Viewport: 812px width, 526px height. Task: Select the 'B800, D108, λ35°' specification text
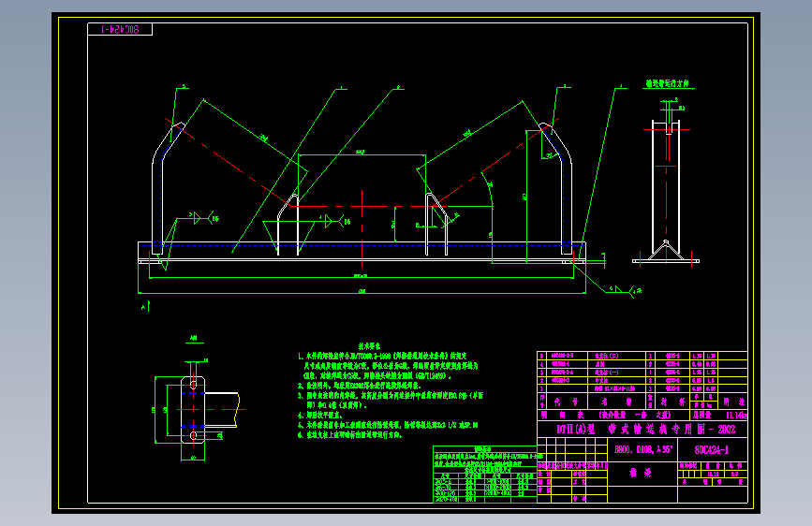point(643,449)
